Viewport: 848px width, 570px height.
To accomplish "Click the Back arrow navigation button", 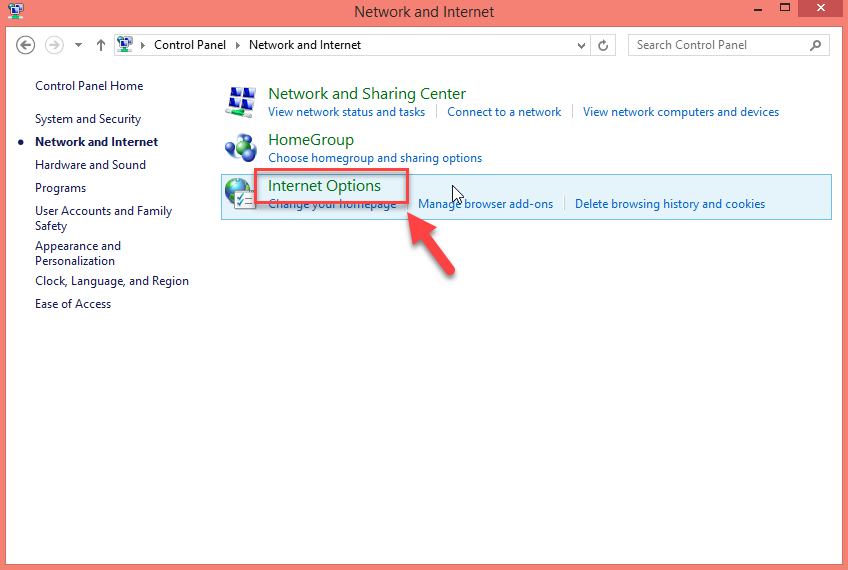I will coord(26,45).
